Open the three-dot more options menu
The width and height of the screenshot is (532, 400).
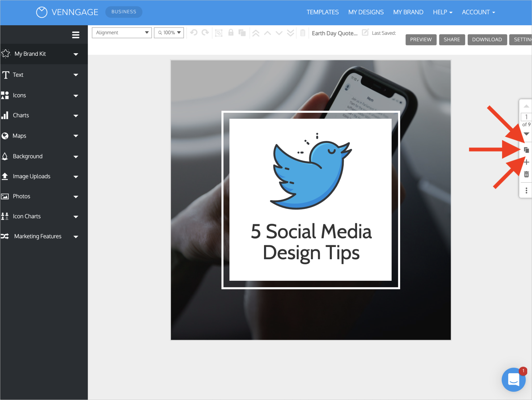526,190
